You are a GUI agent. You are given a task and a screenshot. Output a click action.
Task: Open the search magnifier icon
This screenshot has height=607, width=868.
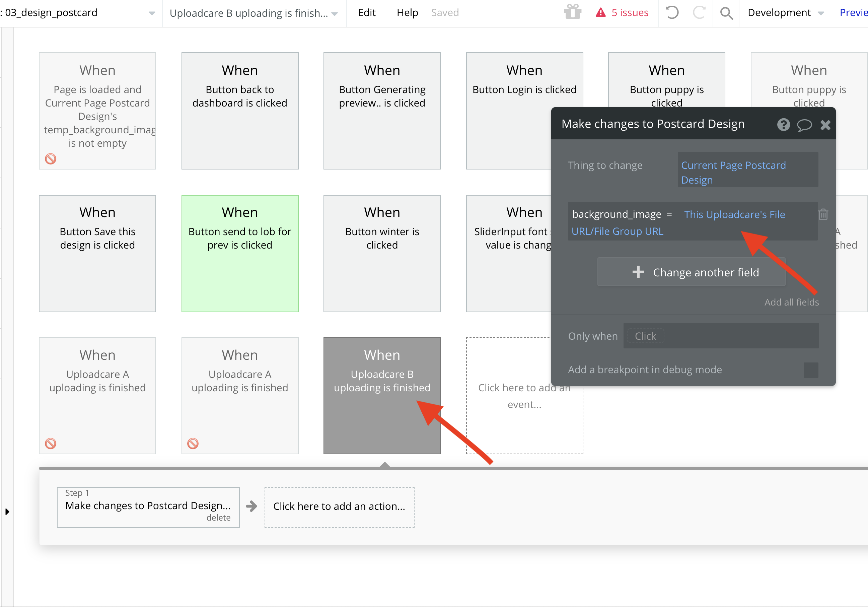tap(726, 13)
